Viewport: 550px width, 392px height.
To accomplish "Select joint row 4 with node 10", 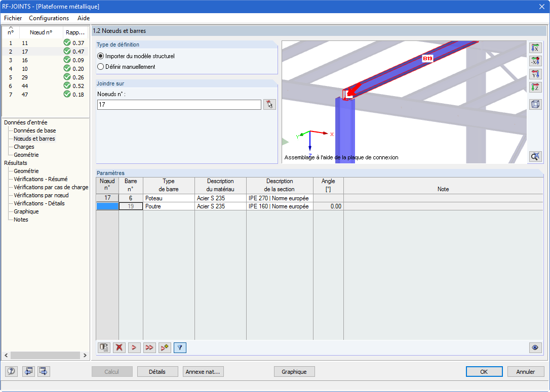I will pyautogui.click(x=46, y=69).
